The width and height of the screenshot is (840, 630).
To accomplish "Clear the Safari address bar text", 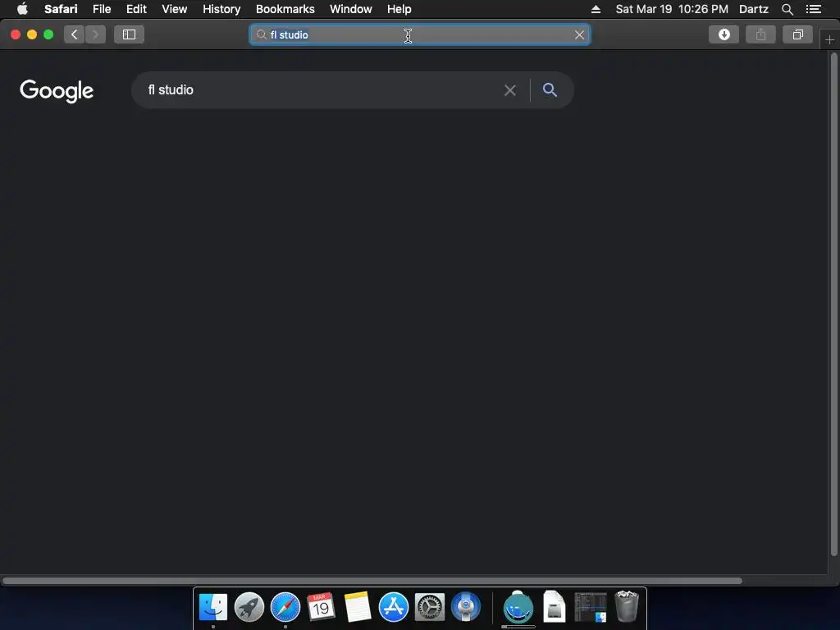I will coord(579,34).
